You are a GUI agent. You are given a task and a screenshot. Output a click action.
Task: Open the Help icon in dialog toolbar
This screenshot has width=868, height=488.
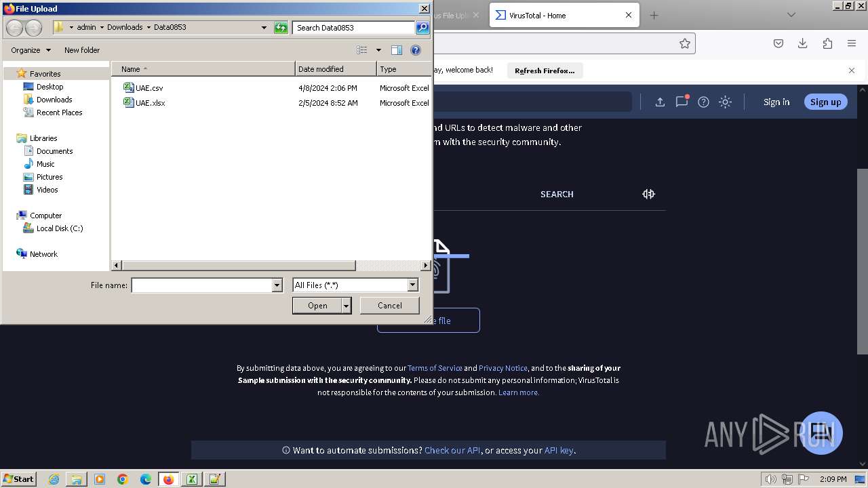[416, 50]
